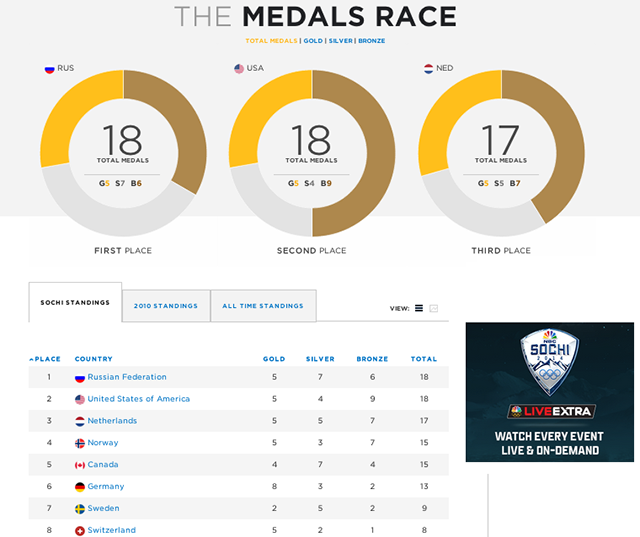640x537 pixels.
Task: Open the Russian Federation country link
Action: pyautogui.click(x=127, y=377)
